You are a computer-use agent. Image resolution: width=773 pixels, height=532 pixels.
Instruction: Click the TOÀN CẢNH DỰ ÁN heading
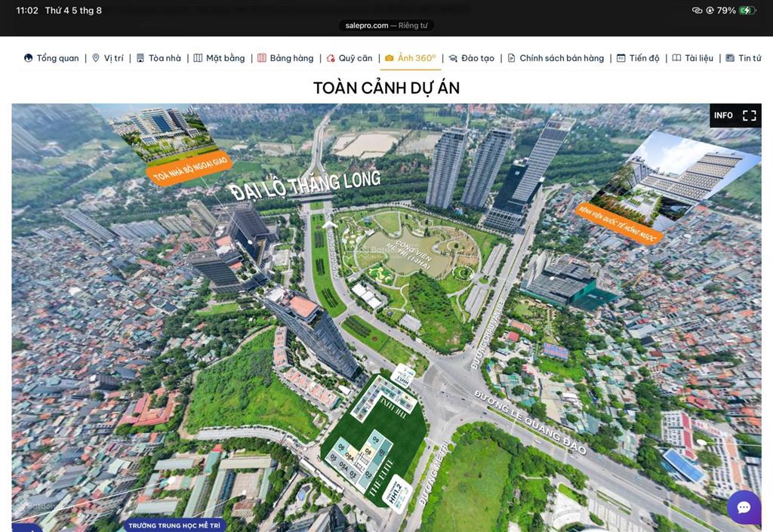pos(386,88)
